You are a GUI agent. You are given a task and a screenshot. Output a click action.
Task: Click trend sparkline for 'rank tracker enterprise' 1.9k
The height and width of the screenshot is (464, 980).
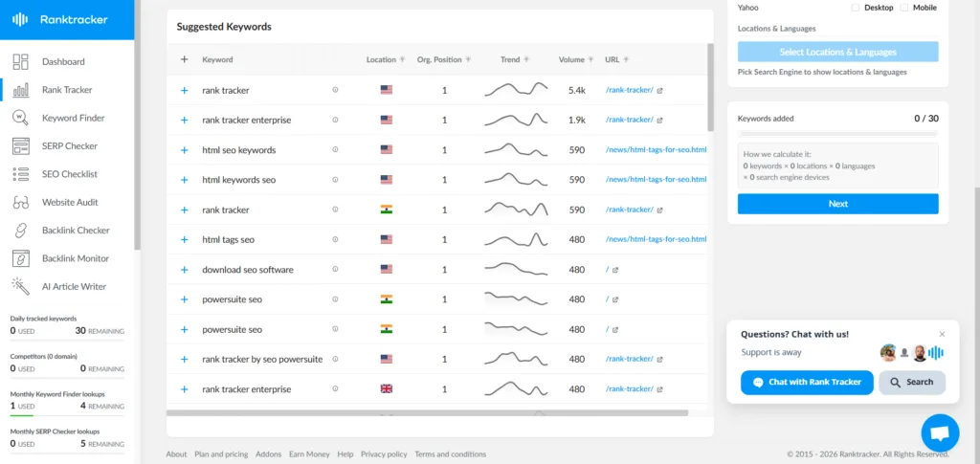tap(516, 120)
